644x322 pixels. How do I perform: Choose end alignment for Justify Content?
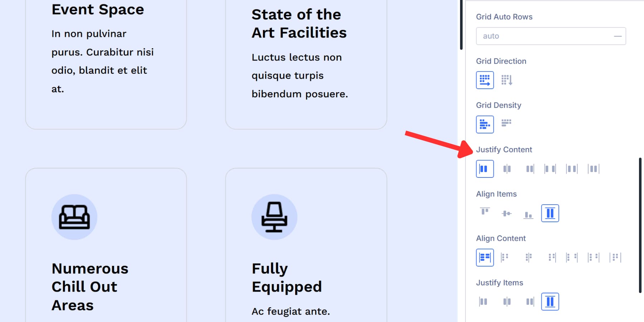[x=530, y=169]
